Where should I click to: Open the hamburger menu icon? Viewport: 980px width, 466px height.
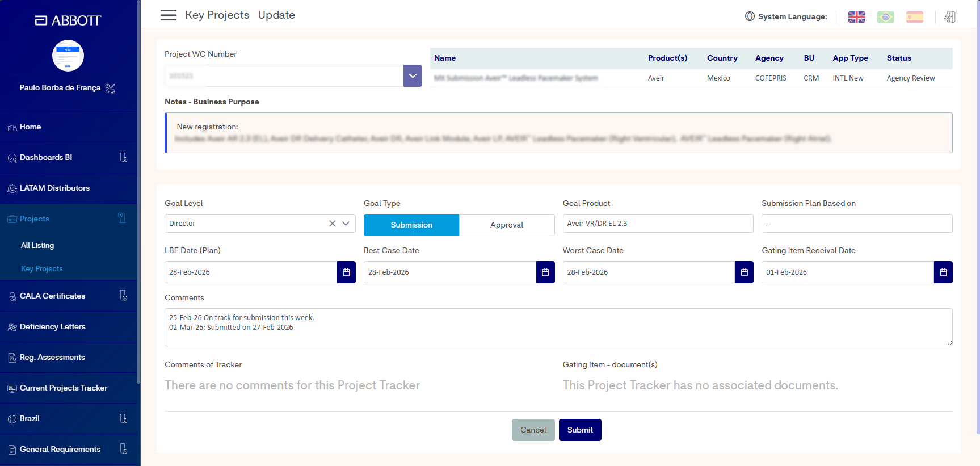click(x=169, y=15)
